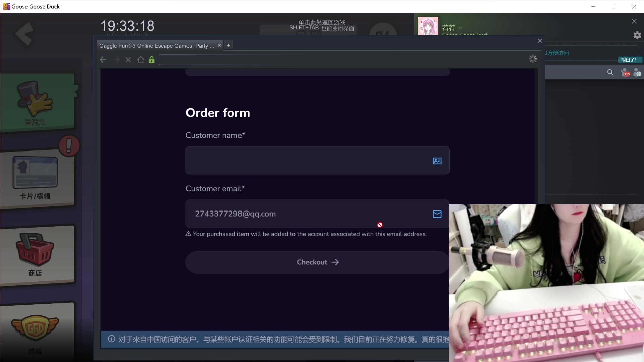
Task: Expand the 若若 username dropdown arrow
Action: (460, 28)
